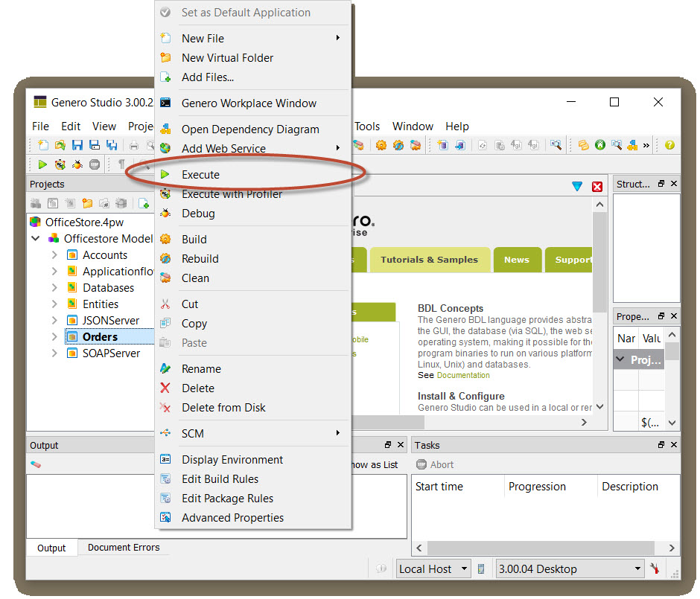Click the New file toolbar icon

tap(43, 145)
